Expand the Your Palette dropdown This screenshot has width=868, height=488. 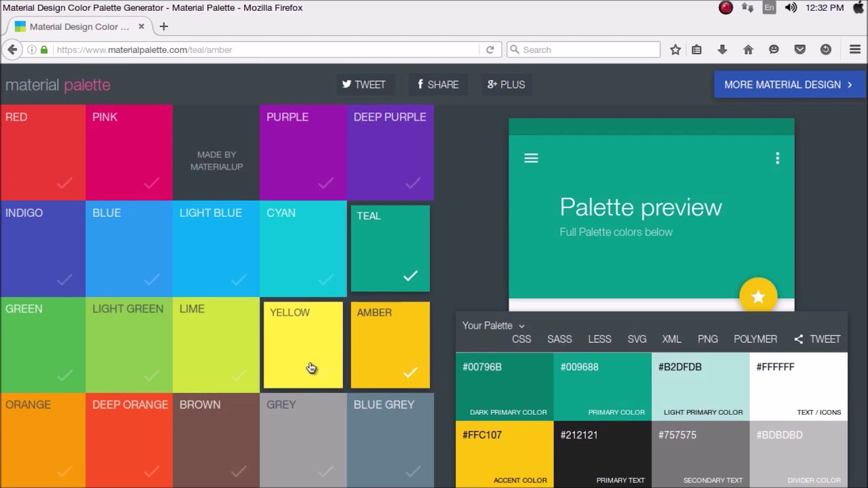tap(493, 325)
